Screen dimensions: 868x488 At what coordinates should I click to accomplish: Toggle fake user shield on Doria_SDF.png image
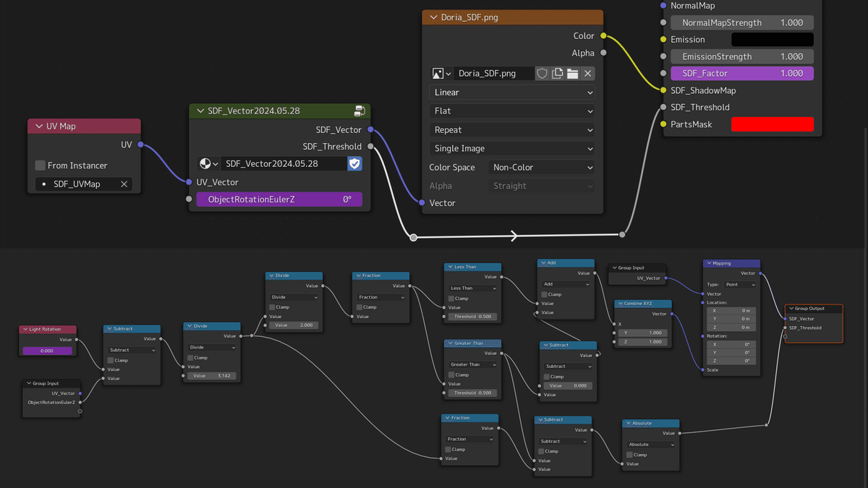coord(541,73)
